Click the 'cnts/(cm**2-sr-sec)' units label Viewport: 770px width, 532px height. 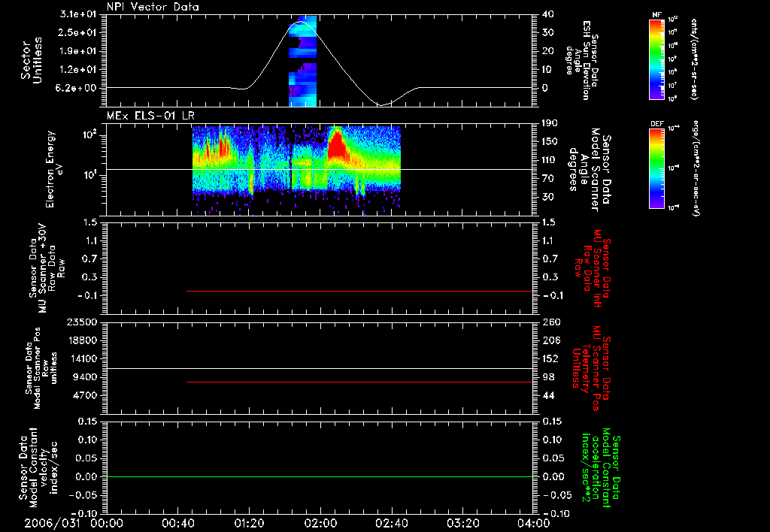pyautogui.click(x=694, y=59)
